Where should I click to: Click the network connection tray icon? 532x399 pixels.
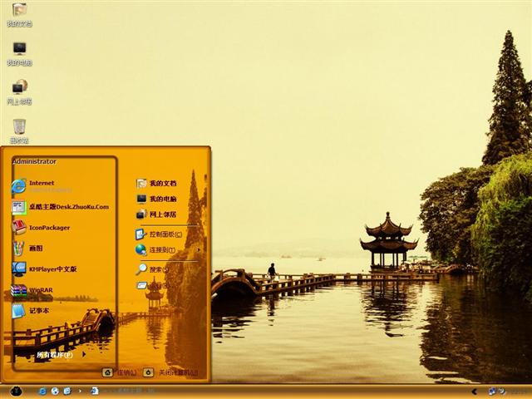(492, 392)
